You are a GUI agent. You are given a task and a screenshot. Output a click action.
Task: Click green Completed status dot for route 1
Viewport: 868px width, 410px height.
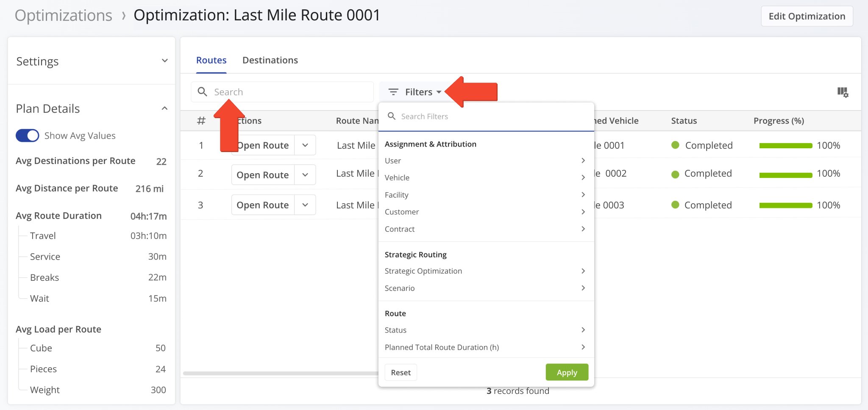pos(676,145)
